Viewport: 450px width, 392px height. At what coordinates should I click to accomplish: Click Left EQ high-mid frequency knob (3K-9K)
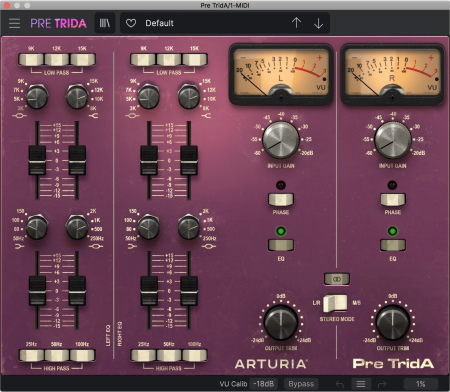tap(37, 97)
